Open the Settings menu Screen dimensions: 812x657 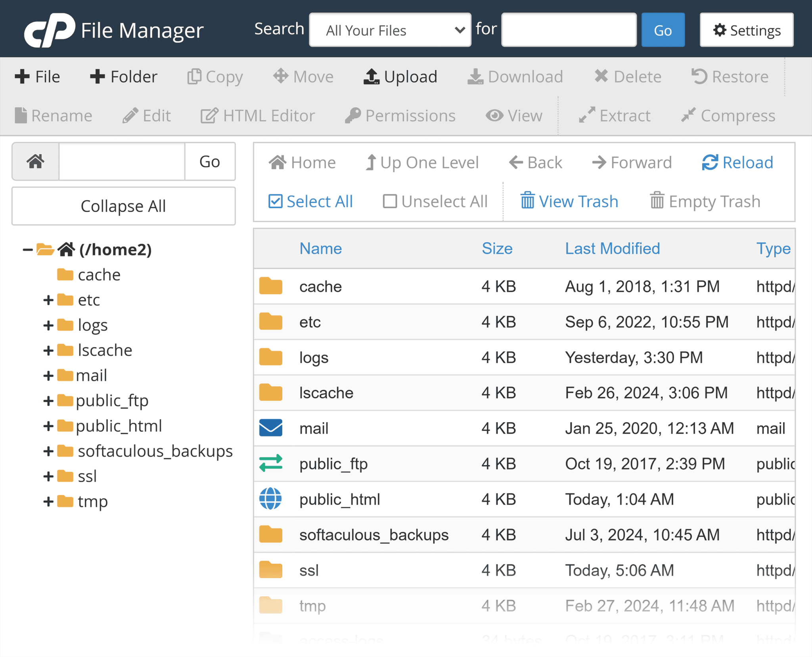(746, 29)
